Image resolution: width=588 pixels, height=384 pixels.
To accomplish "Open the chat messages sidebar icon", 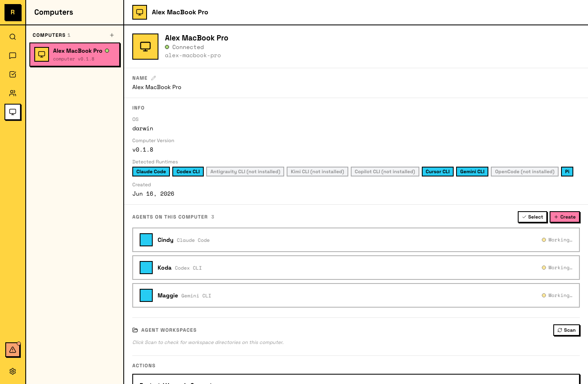I will pos(13,56).
